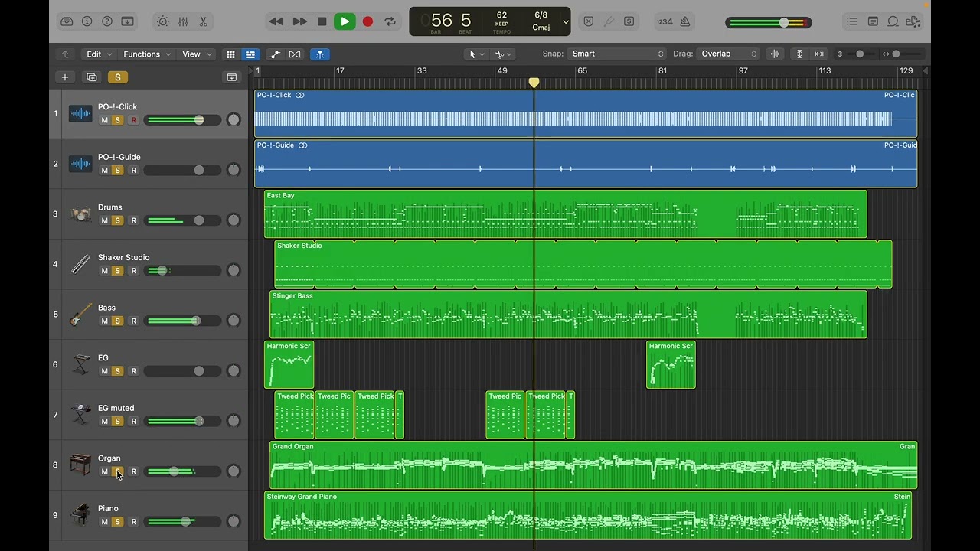
Task: Toggle vertical auto zoom
Action: coord(799,54)
